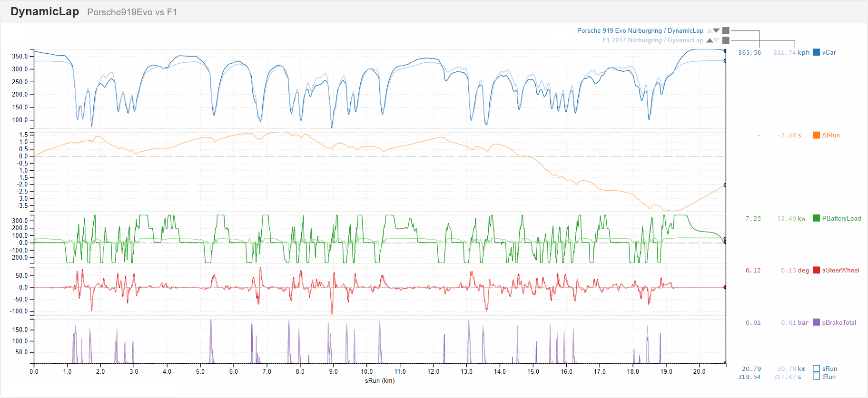Toggle F1 2017 series visibility square

(726, 40)
